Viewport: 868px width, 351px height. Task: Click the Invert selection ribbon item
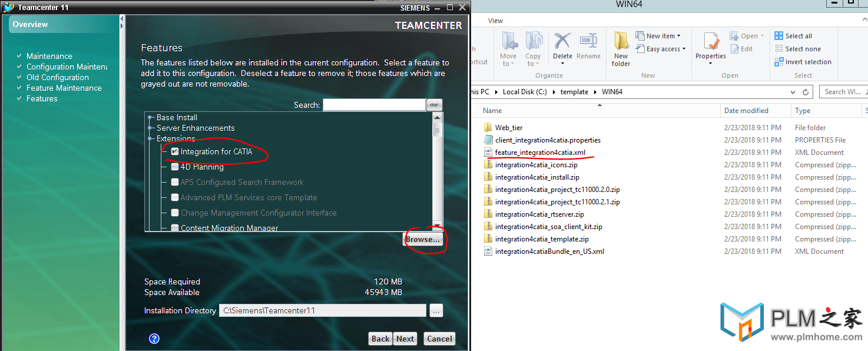tap(803, 62)
